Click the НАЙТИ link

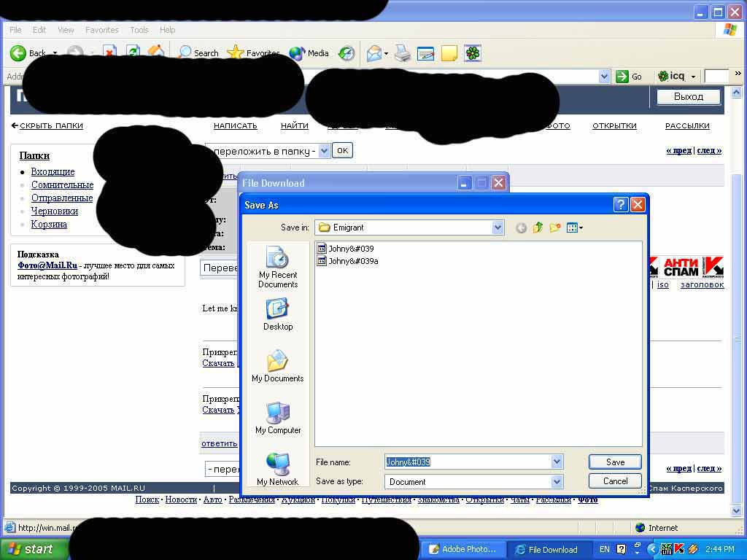point(295,125)
